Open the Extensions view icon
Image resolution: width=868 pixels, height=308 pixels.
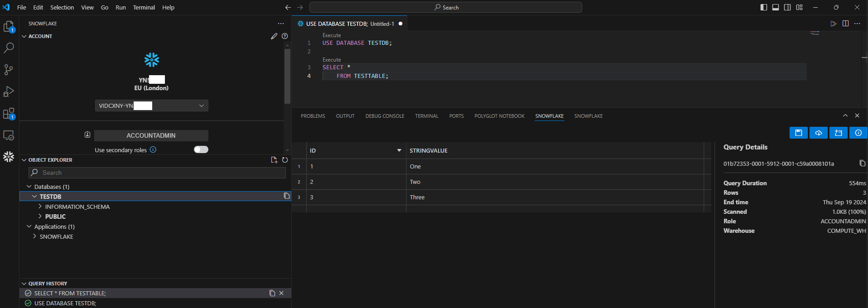[9, 113]
